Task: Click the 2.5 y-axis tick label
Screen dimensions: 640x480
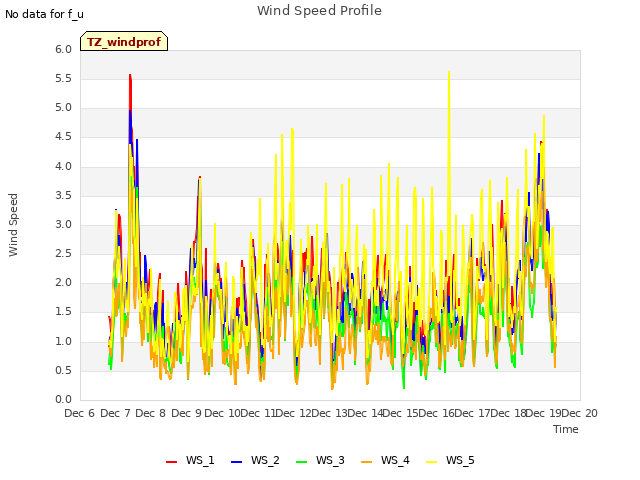Action: point(63,254)
